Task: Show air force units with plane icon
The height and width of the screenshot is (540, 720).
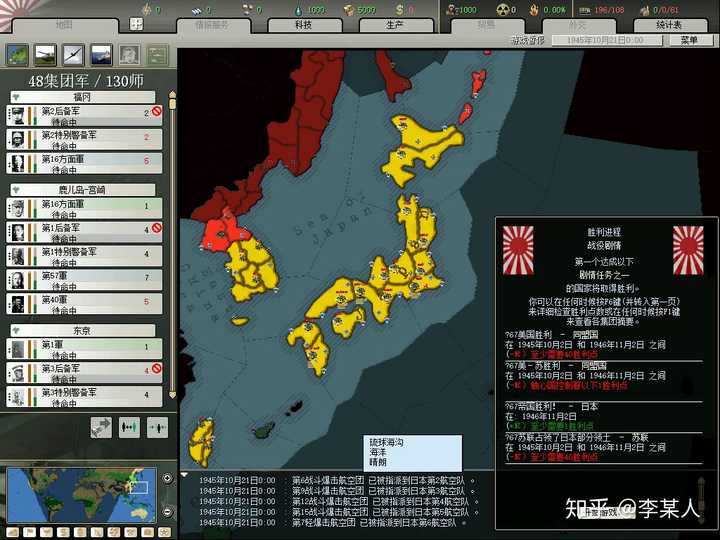Action: click(x=73, y=55)
